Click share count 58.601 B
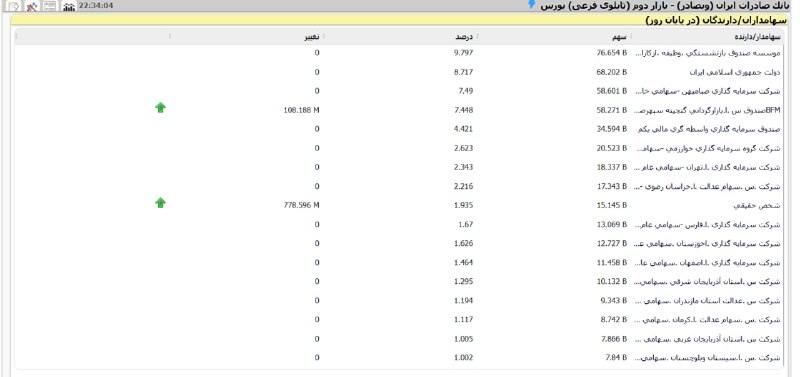 pyautogui.click(x=612, y=91)
